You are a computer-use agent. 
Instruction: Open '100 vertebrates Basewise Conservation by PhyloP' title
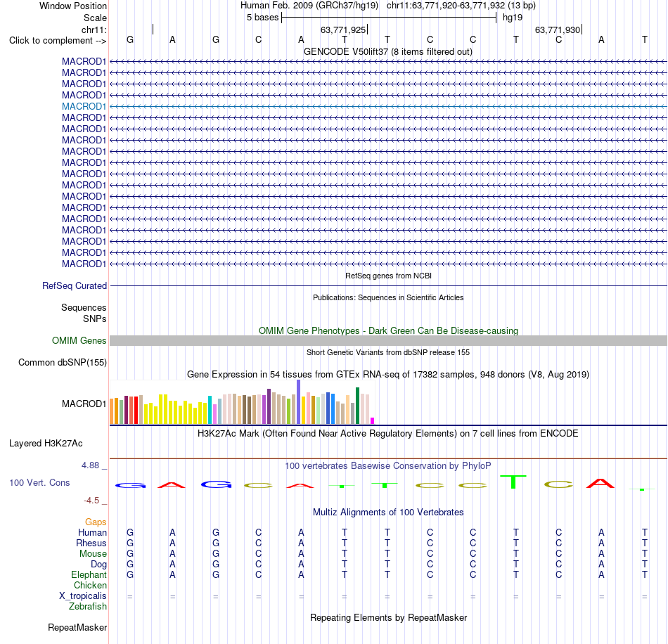[x=388, y=466]
